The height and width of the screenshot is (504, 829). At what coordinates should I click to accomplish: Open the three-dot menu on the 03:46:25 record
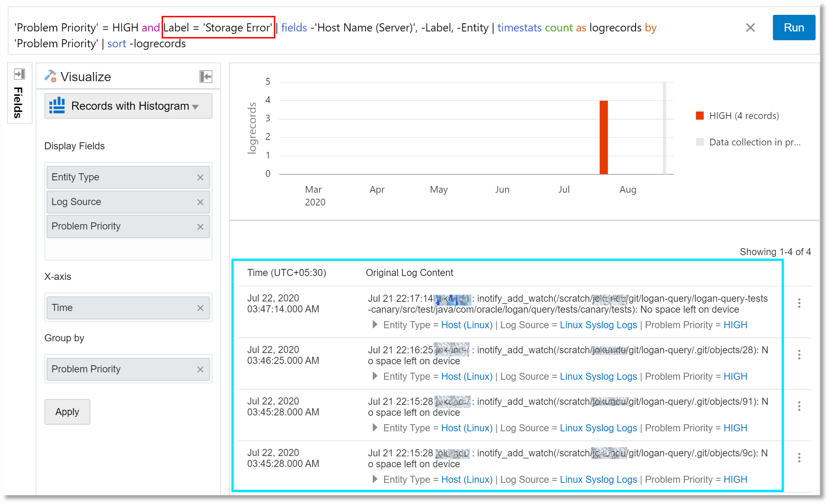[799, 355]
